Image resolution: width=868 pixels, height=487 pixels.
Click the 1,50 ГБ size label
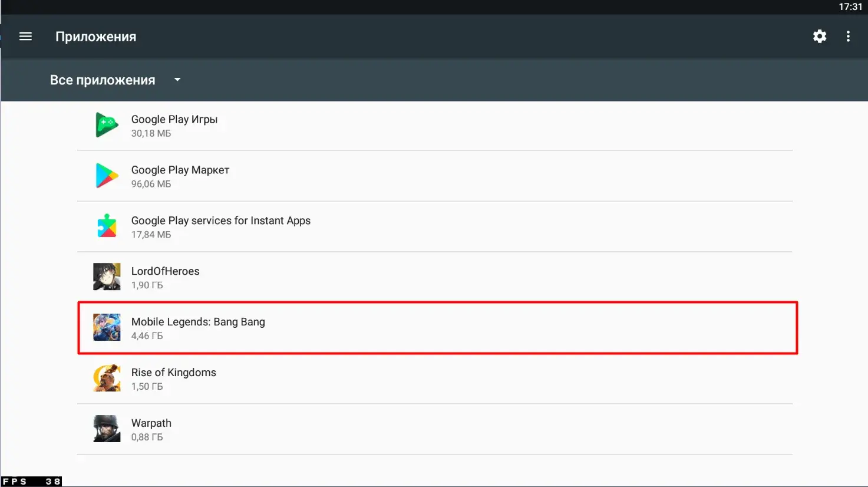pos(147,387)
